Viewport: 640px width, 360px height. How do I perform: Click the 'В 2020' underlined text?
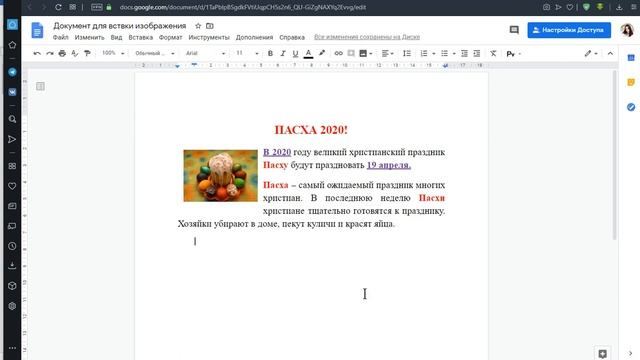277,152
